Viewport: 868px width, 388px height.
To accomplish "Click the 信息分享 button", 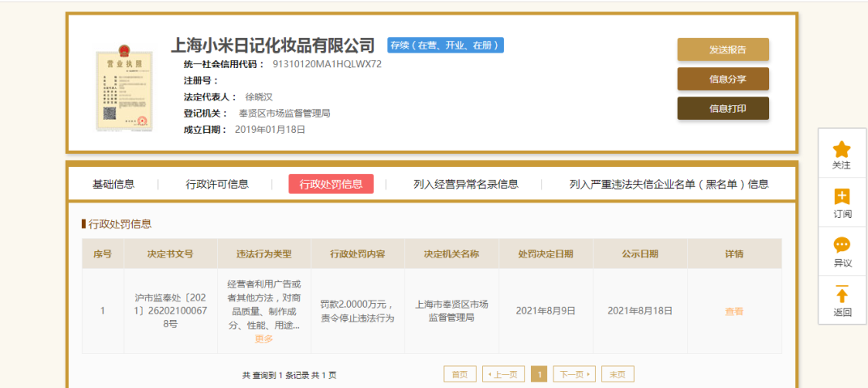I will pos(723,79).
